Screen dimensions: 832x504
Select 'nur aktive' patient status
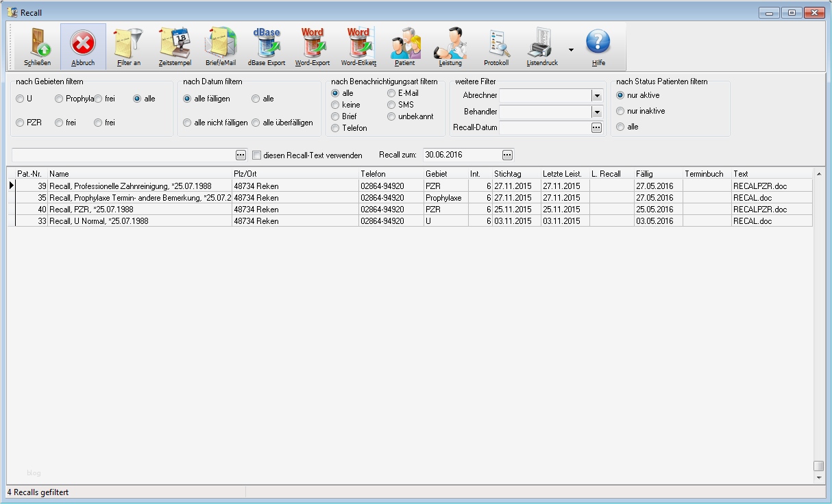coord(620,95)
